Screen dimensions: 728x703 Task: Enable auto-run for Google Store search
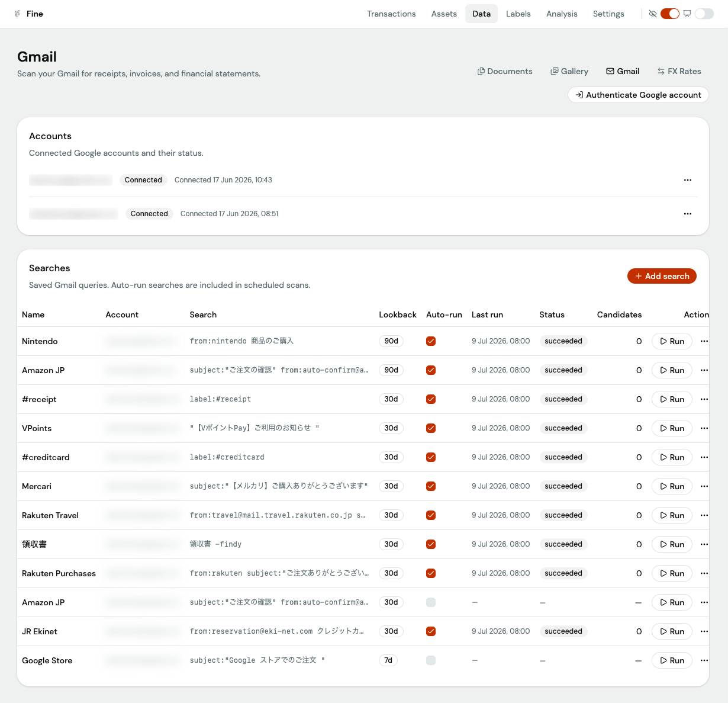(x=431, y=660)
